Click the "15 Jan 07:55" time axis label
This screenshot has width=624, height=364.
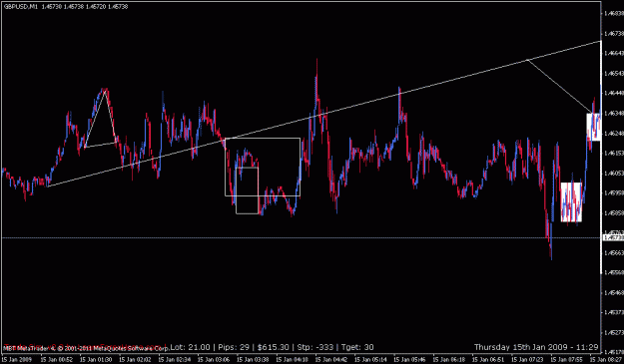pyautogui.click(x=567, y=360)
